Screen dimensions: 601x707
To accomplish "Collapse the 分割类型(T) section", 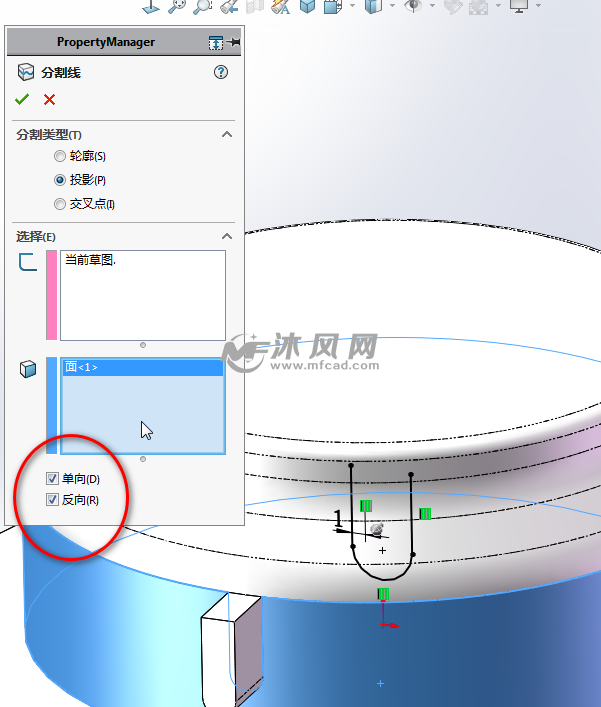I will coord(227,134).
